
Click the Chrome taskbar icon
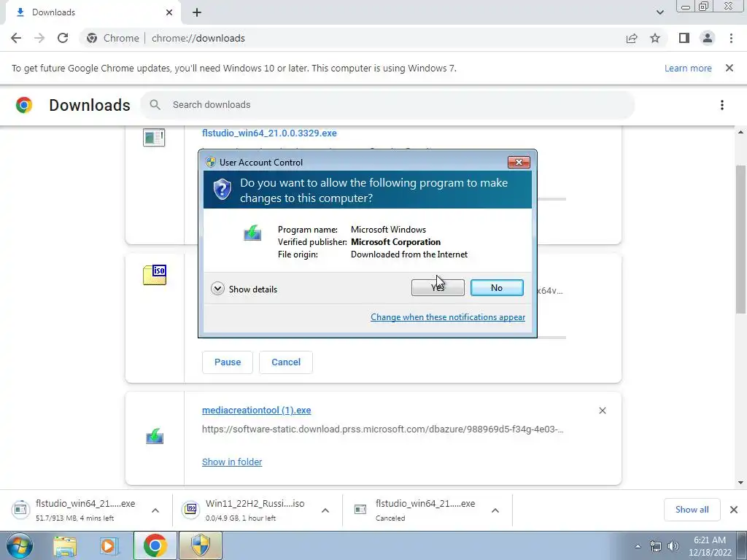[155, 545]
